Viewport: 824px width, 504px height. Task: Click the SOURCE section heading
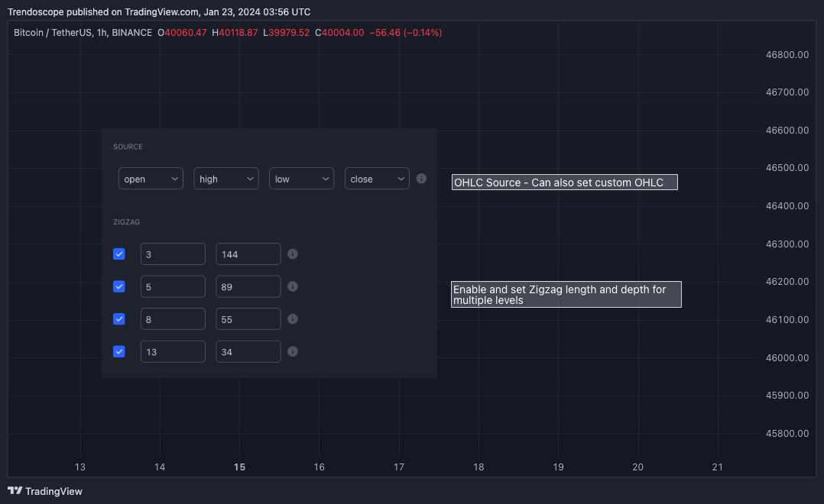[x=128, y=147]
